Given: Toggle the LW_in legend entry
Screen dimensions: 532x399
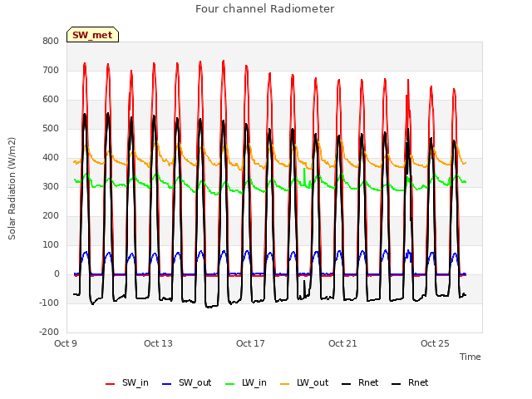Looking at the screenshot, I should [x=246, y=382].
